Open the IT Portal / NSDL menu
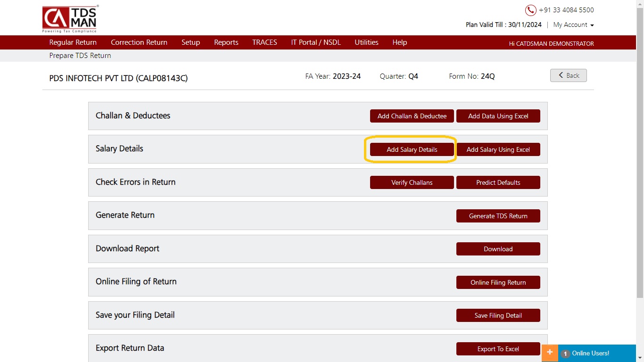Viewport: 644px width, 362px height. pyautogui.click(x=316, y=42)
